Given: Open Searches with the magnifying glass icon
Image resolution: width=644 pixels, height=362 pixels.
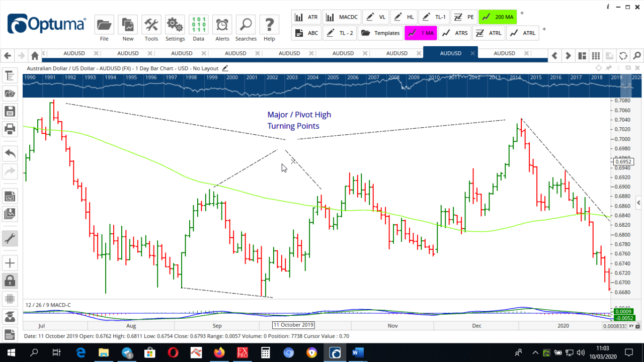Looking at the screenshot, I should (246, 24).
